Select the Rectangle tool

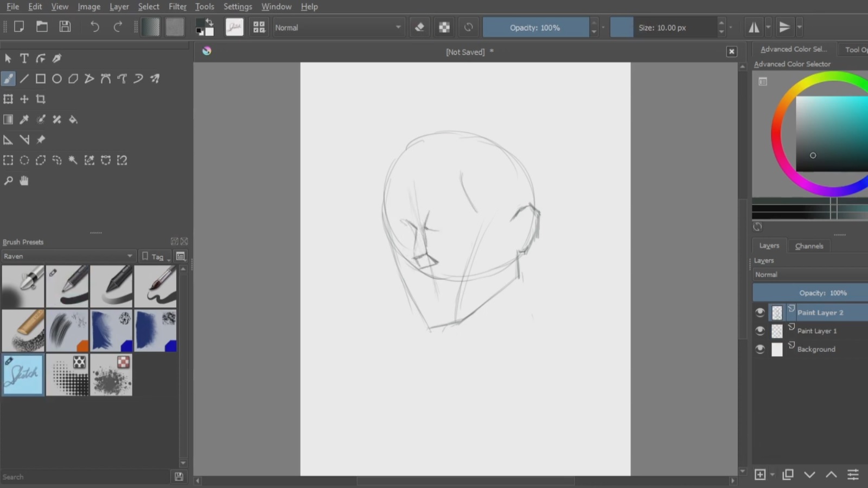point(41,79)
